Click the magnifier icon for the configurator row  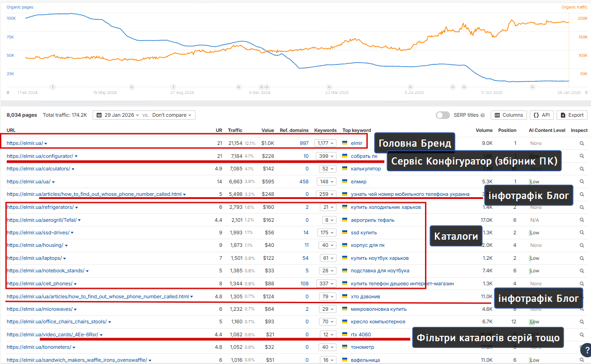click(x=582, y=156)
